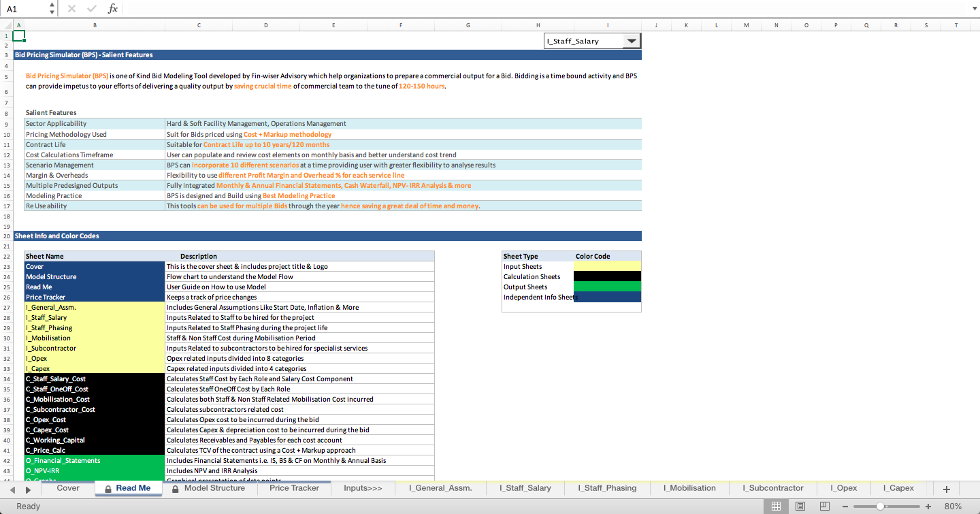The width and height of the screenshot is (980, 514).
Task: Enable Page Break Preview view
Action: [824, 507]
